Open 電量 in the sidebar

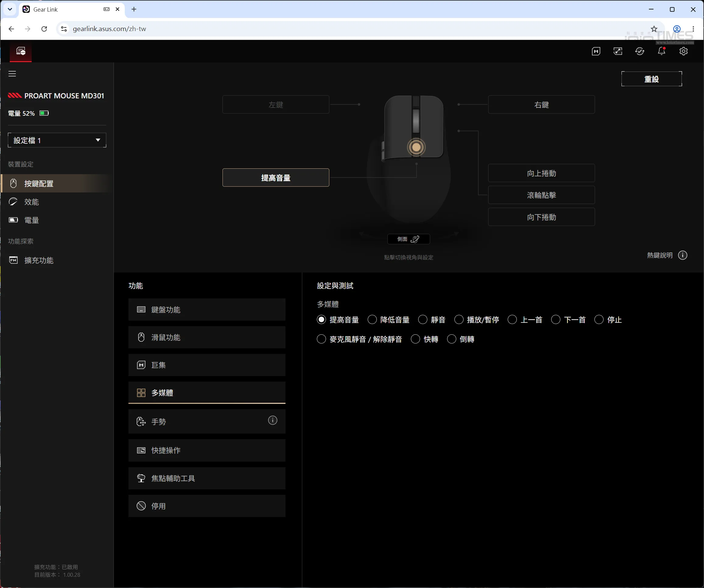[x=57, y=220]
